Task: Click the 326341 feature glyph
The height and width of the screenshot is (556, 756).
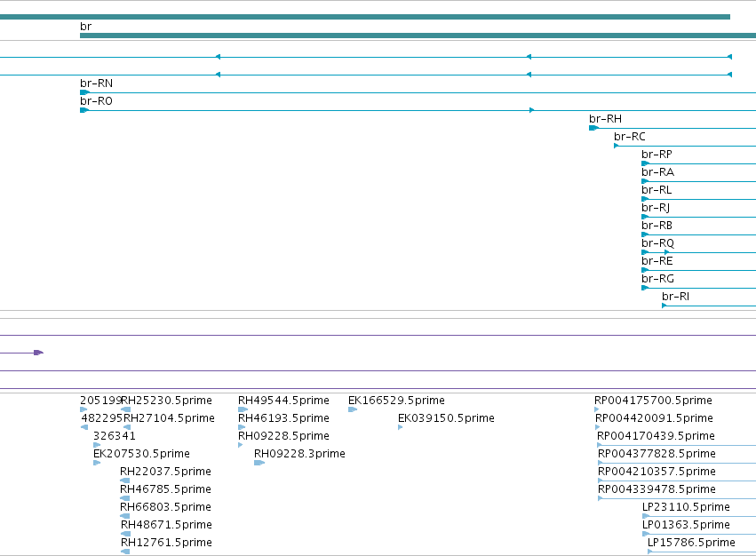Action: click(x=97, y=446)
